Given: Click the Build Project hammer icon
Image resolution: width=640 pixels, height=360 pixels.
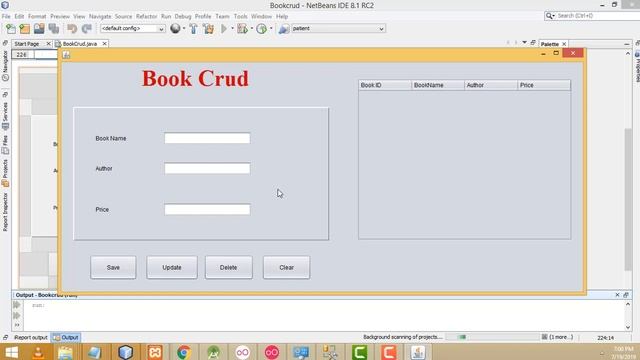Looking at the screenshot, I should [193, 29].
